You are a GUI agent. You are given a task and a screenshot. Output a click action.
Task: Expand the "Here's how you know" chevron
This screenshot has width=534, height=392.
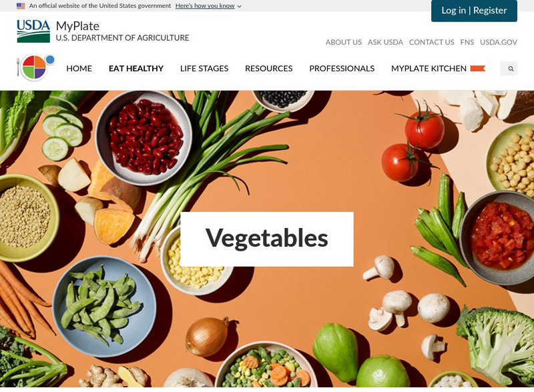tap(240, 6)
